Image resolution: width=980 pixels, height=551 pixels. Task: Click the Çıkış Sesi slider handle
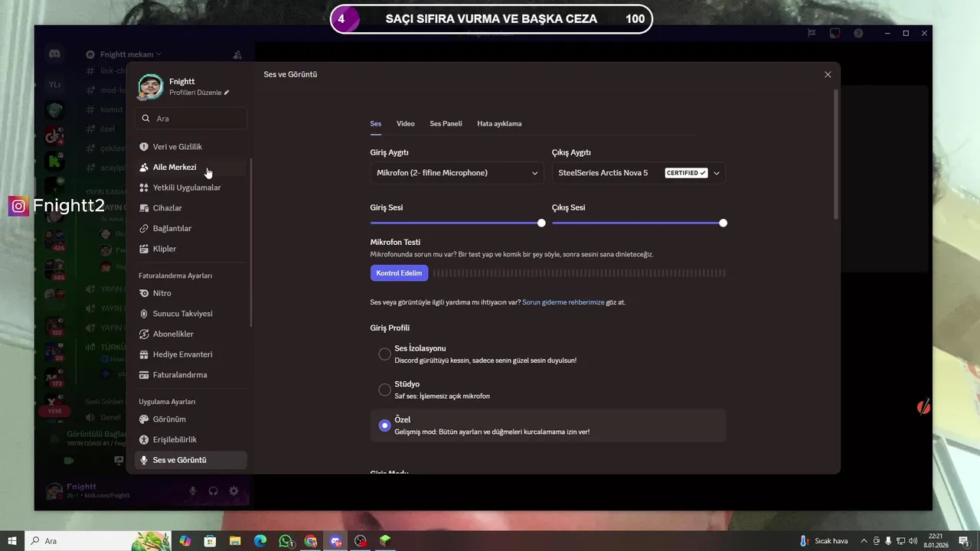point(723,223)
